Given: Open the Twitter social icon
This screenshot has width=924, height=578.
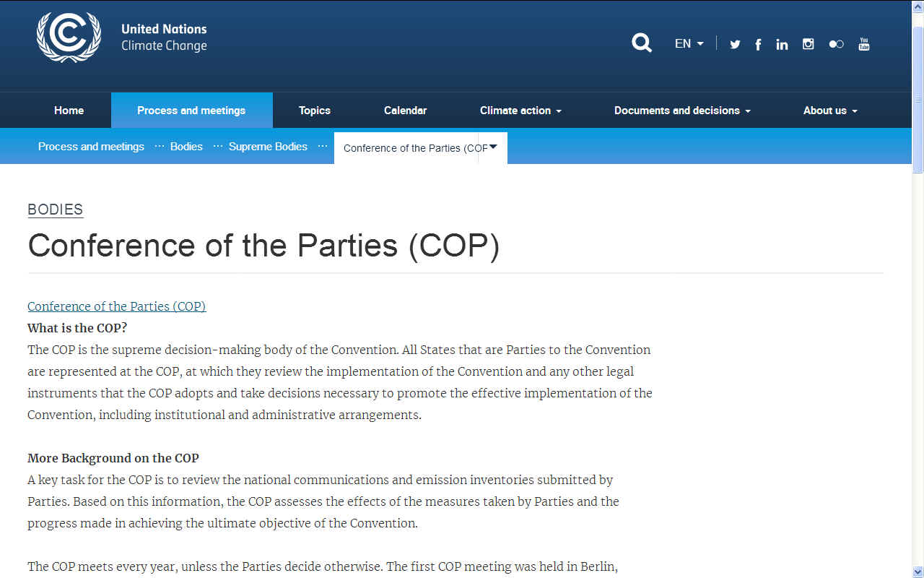Looking at the screenshot, I should tap(735, 44).
